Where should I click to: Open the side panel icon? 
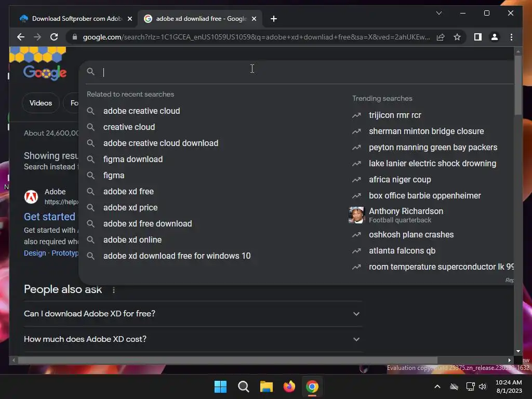[478, 37]
